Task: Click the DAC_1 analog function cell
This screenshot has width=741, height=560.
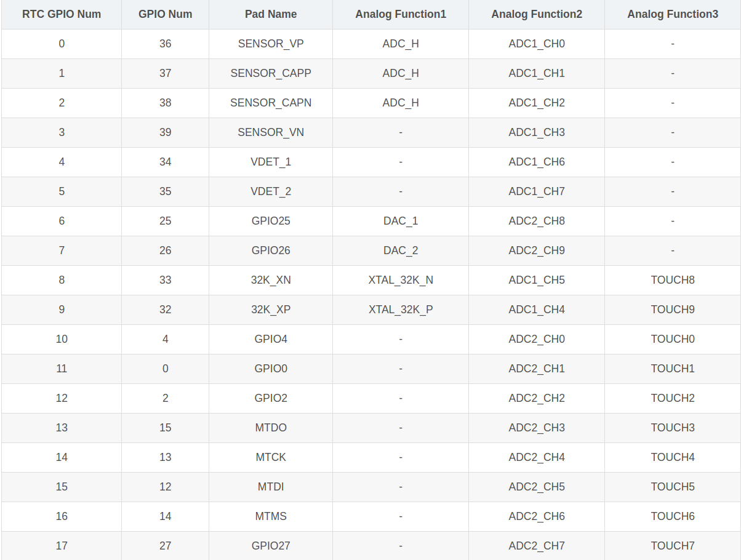Action: point(401,221)
